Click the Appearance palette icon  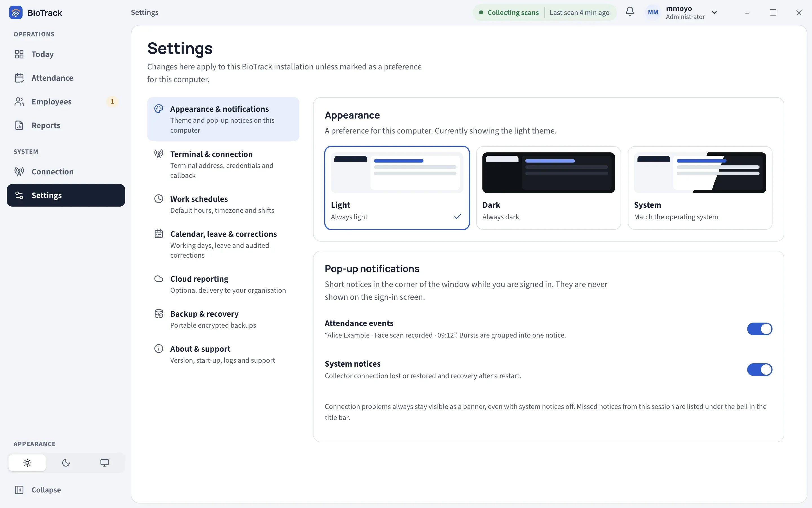159,109
